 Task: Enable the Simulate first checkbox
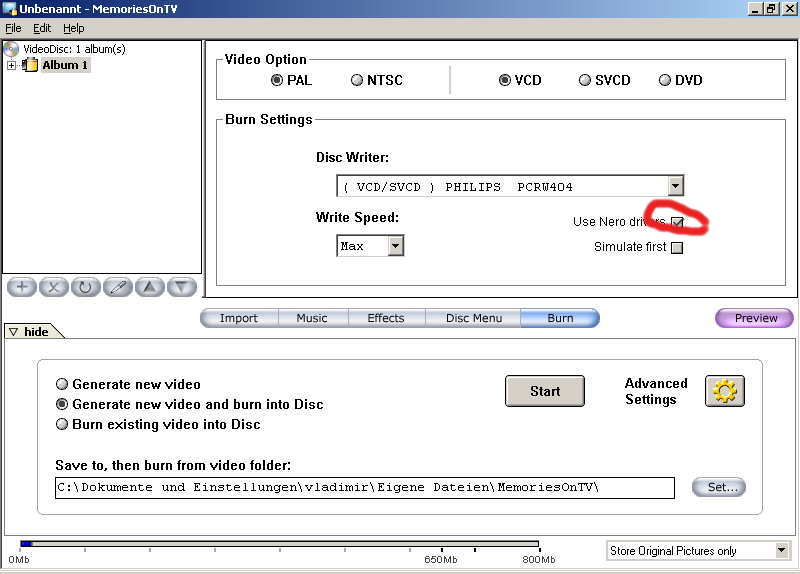pos(677,247)
